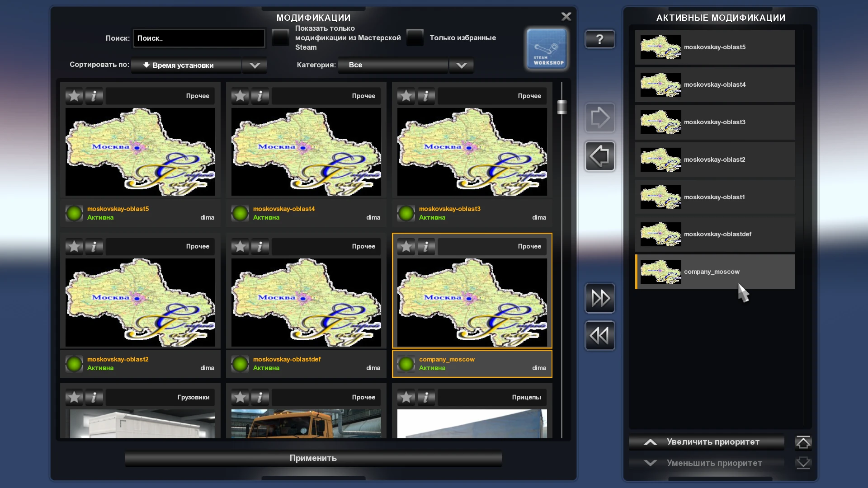Screen dimensions: 868x488
Task: Enable the Только избранные filter
Action: pyautogui.click(x=415, y=38)
